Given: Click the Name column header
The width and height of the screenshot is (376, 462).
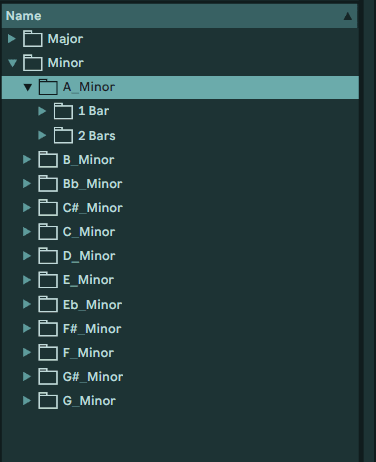Looking at the screenshot, I should coord(179,16).
